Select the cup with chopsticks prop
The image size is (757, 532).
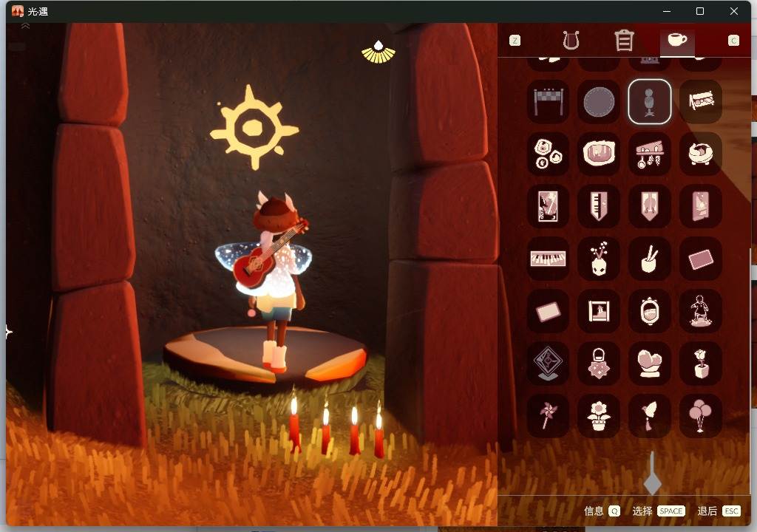tap(649, 259)
